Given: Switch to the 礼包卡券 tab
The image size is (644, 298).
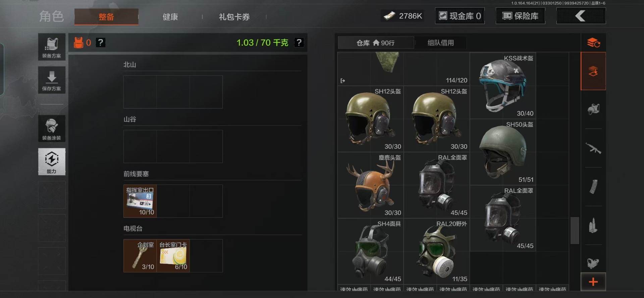Looking at the screenshot, I should 234,16.
